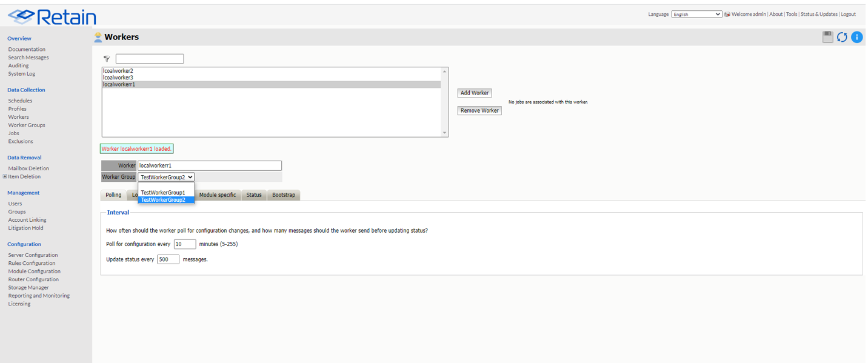Click the worker list scrollbar up arrow

pos(444,72)
